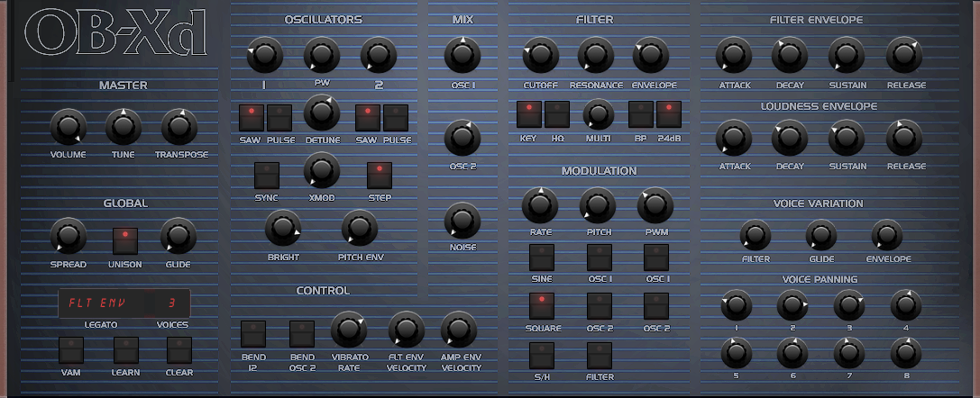The height and width of the screenshot is (398, 980).
Task: Click Voice Panning knob 8
Action: click(906, 353)
